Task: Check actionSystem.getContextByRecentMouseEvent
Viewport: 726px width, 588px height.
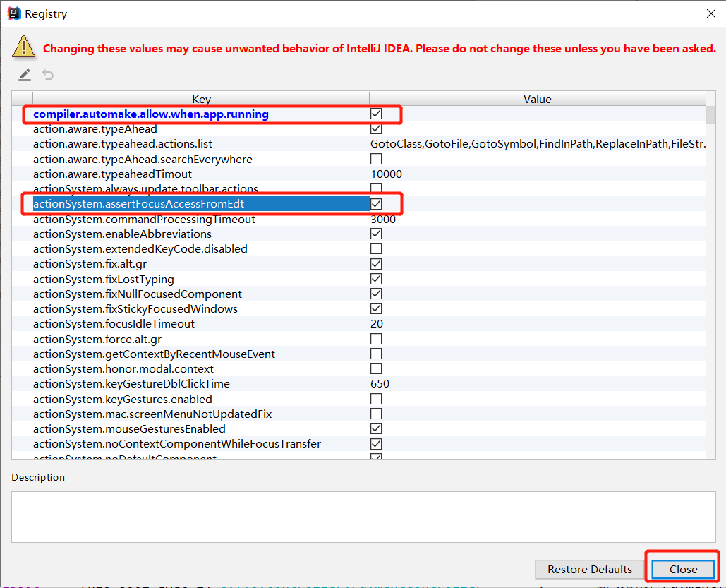Action: (x=376, y=354)
